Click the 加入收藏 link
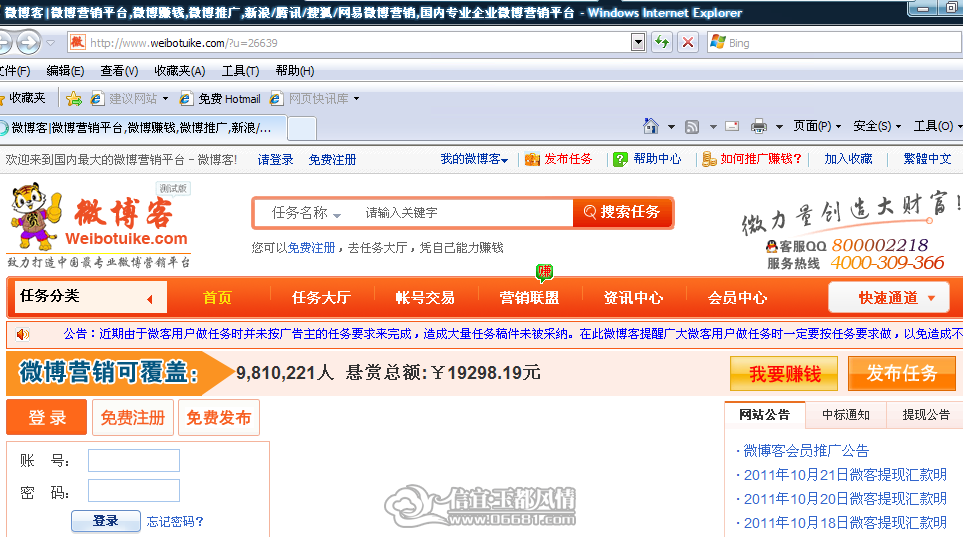The width and height of the screenshot is (963, 537). point(848,159)
